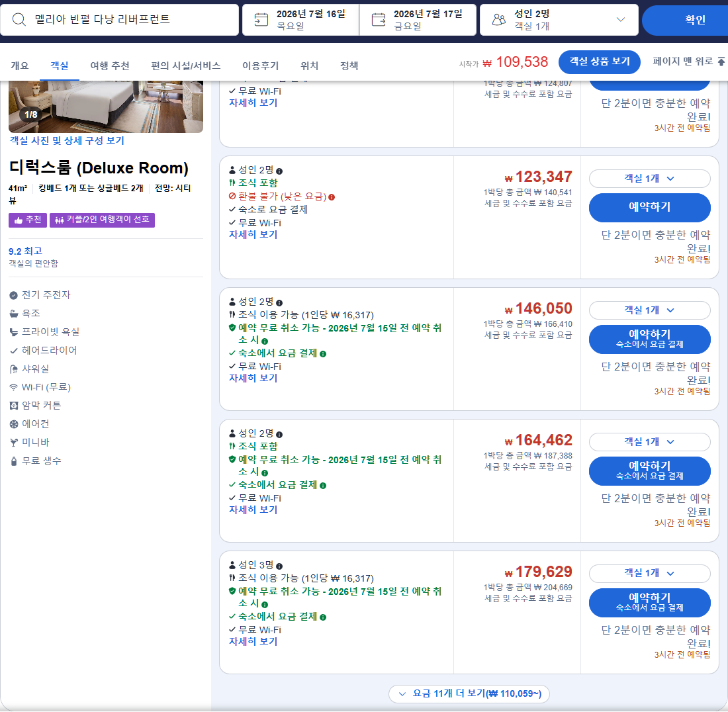
Task: Open the 여행 추천 tab
Action: 110,66
